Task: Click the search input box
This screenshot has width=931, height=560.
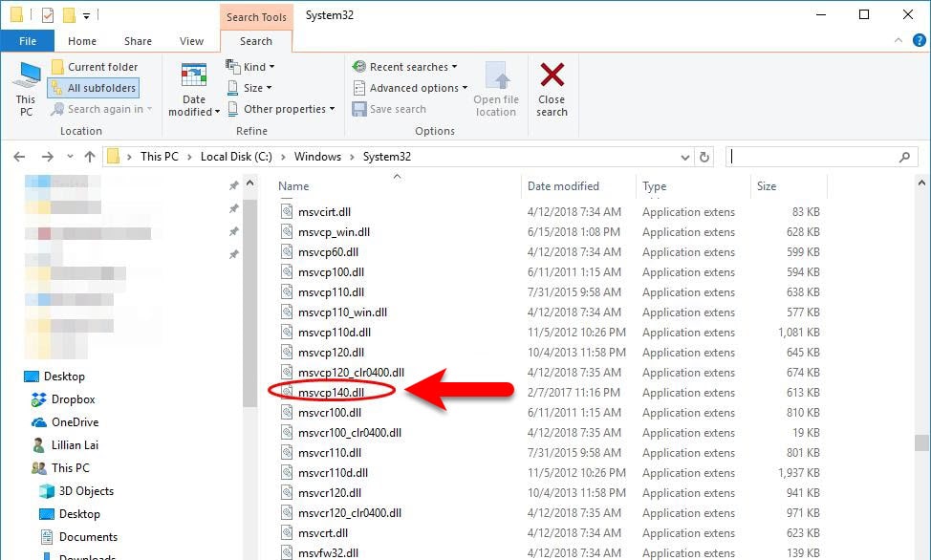Action: (x=811, y=157)
